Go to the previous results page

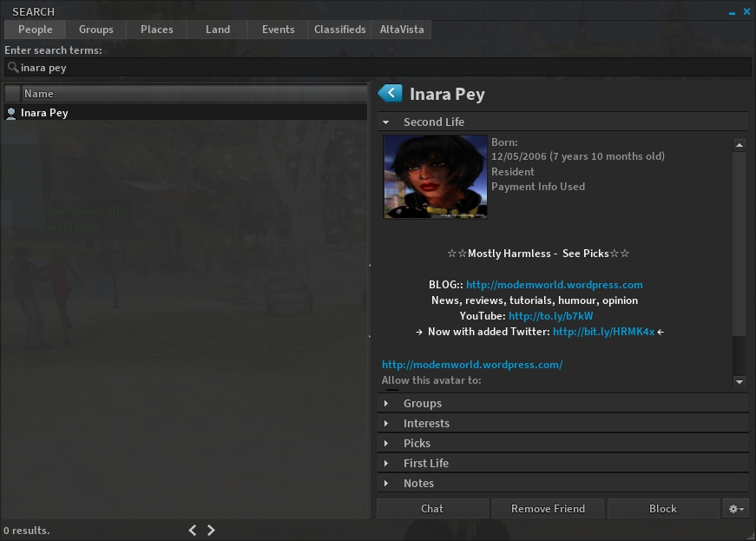coord(193,530)
